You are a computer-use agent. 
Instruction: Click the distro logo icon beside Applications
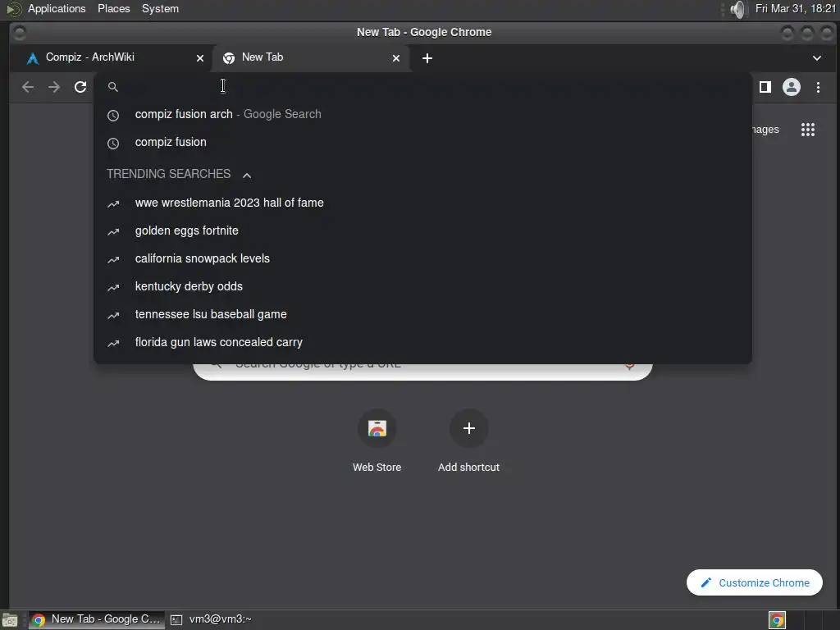tap(13, 9)
